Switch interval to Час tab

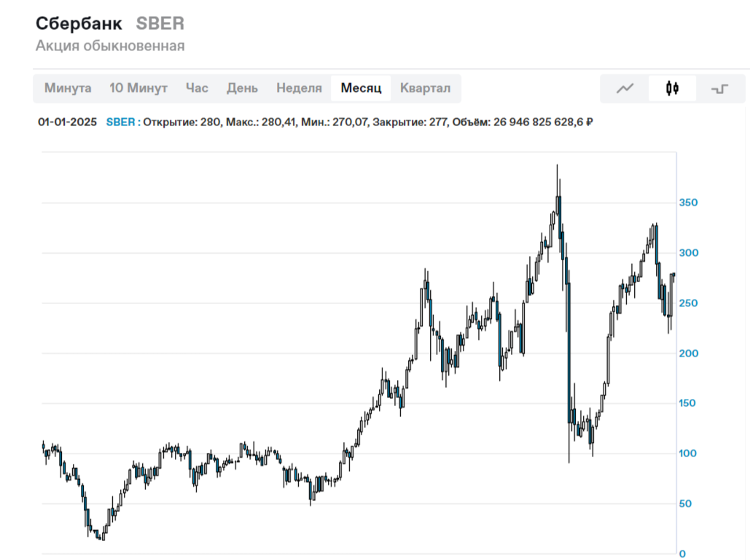click(x=197, y=88)
